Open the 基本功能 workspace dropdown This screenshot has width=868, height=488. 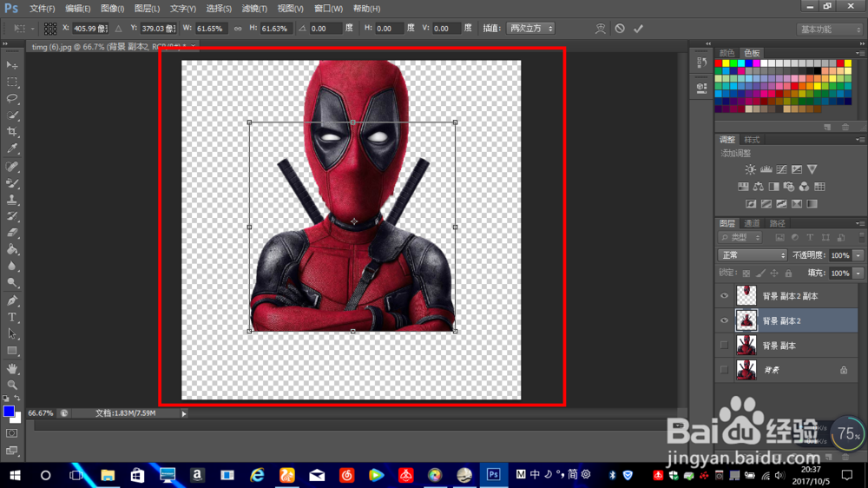coord(830,30)
